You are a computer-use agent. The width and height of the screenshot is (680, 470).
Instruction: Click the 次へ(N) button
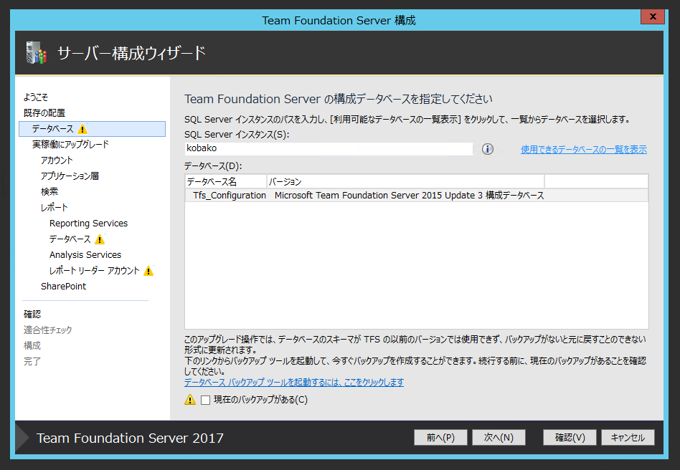click(x=499, y=437)
